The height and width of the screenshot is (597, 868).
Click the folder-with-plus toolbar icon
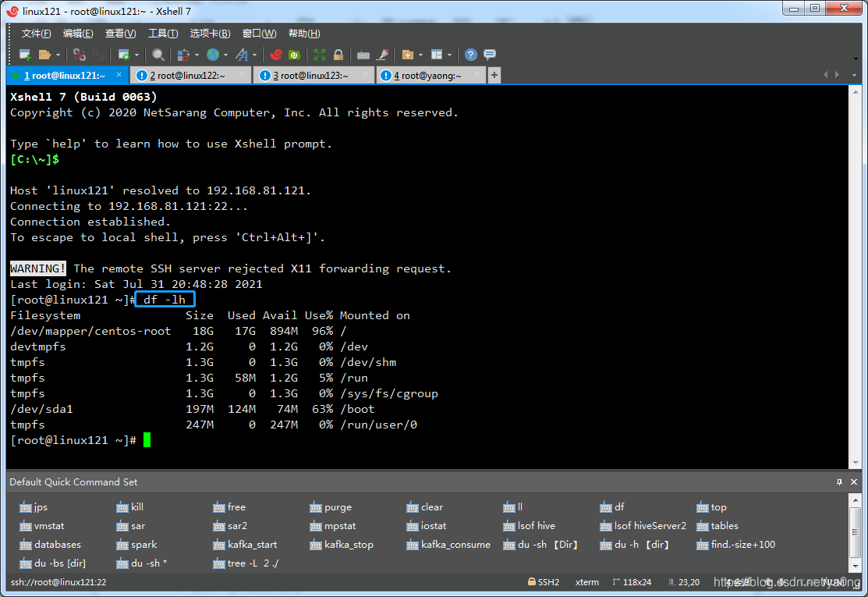(x=408, y=55)
